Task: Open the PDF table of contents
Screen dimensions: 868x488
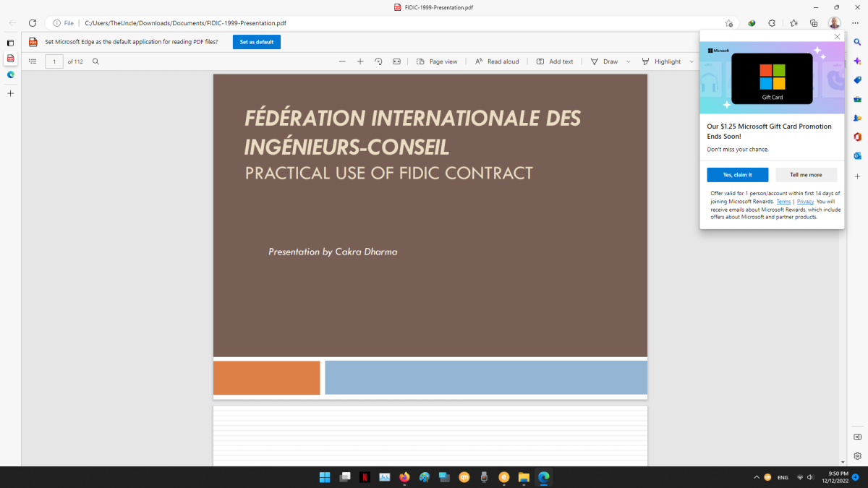Action: [x=33, y=61]
